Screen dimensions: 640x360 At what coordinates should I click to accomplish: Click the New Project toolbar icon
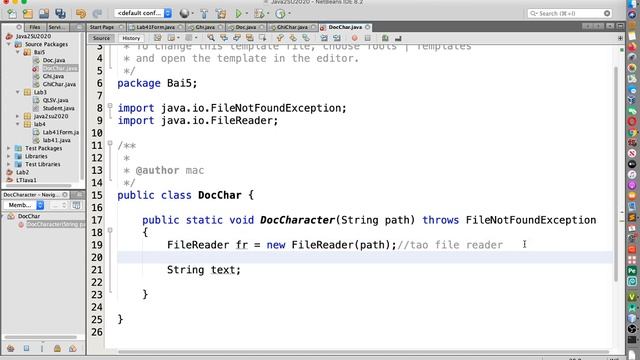[x=28, y=13]
